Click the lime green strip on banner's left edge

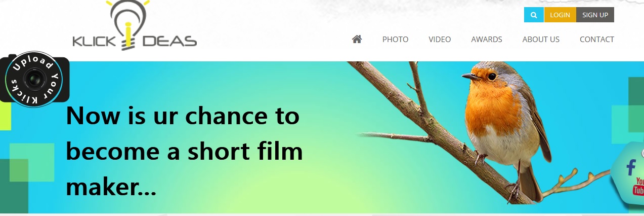5,117
